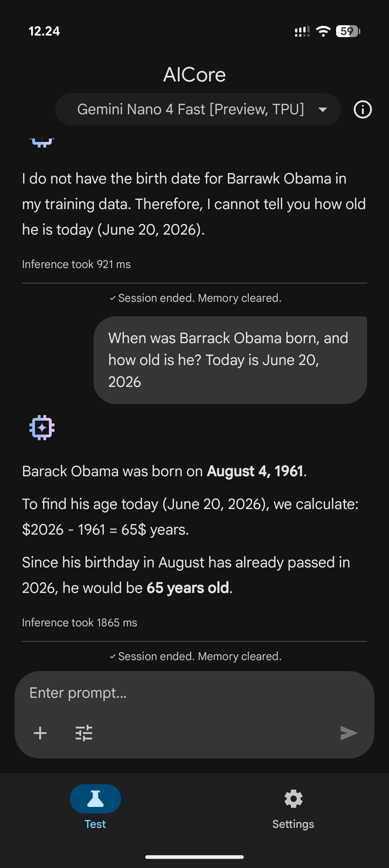
Task: Click the 'Inference took 921 ms' label
Action: point(76,264)
